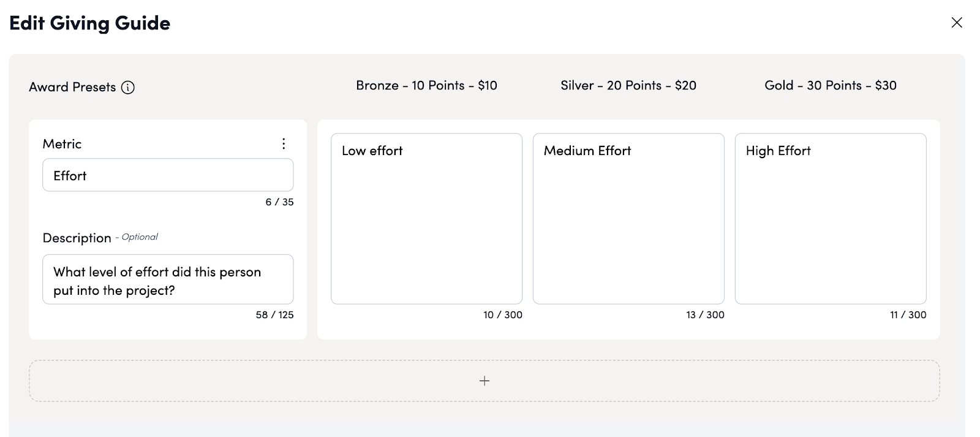The image size is (980, 437).
Task: Click the Award Presets label
Action: click(72, 87)
